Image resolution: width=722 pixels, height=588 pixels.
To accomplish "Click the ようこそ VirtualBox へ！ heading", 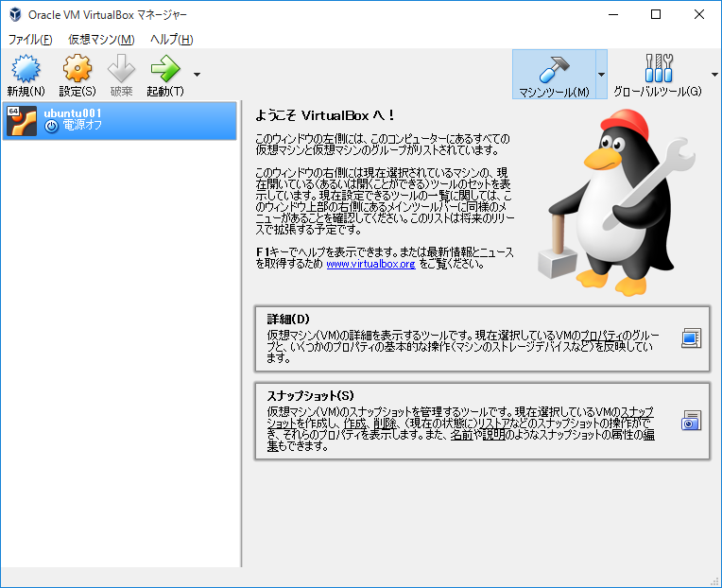I will [x=325, y=115].
